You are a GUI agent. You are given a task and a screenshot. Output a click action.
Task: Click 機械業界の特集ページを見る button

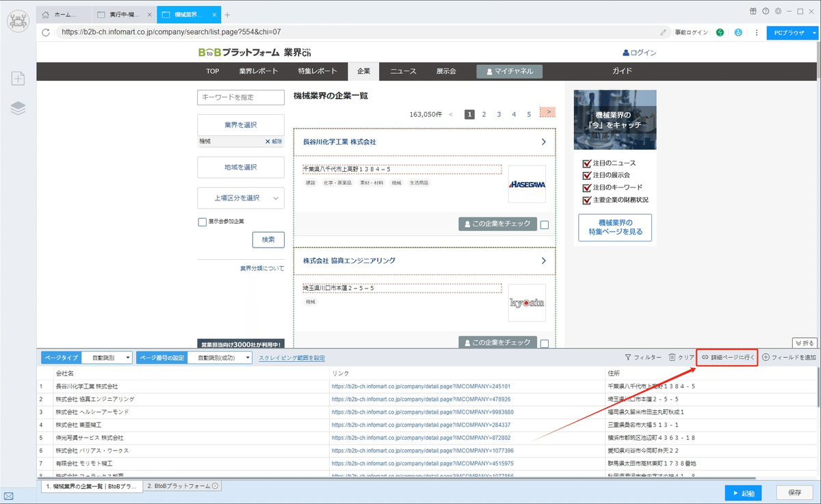(615, 227)
